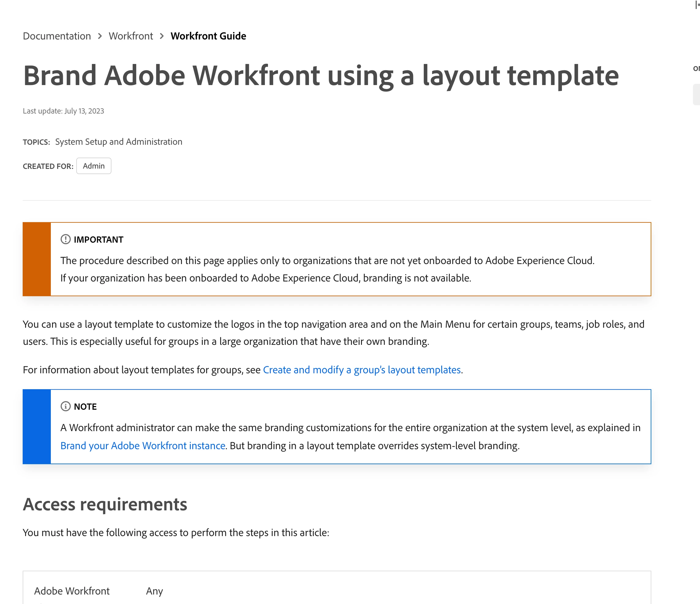Open Brand your Adobe Workfront instance link

143,446
